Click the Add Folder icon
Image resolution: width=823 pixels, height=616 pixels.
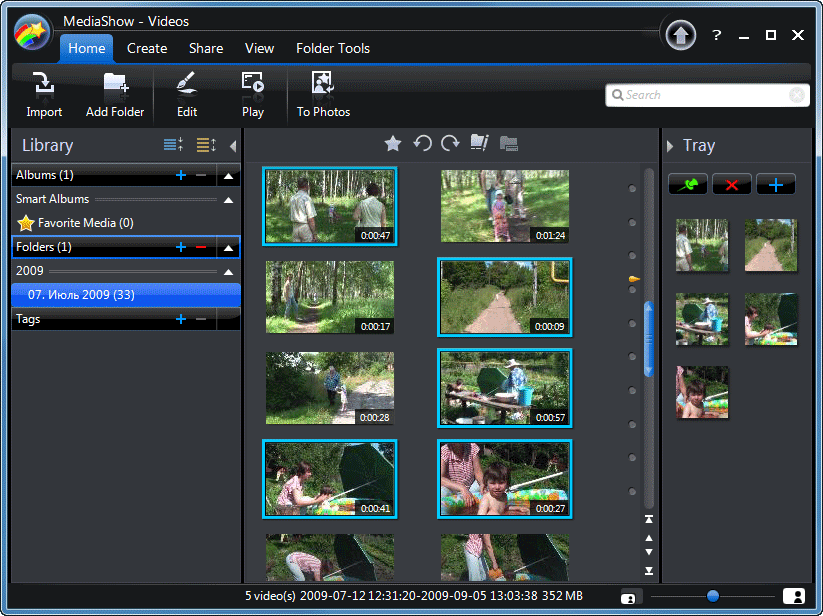coord(115,95)
